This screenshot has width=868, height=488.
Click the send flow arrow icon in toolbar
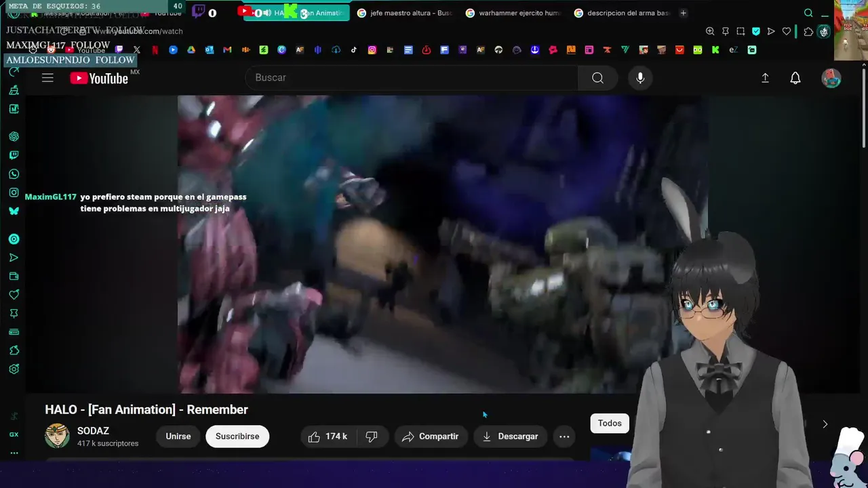pyautogui.click(x=771, y=31)
